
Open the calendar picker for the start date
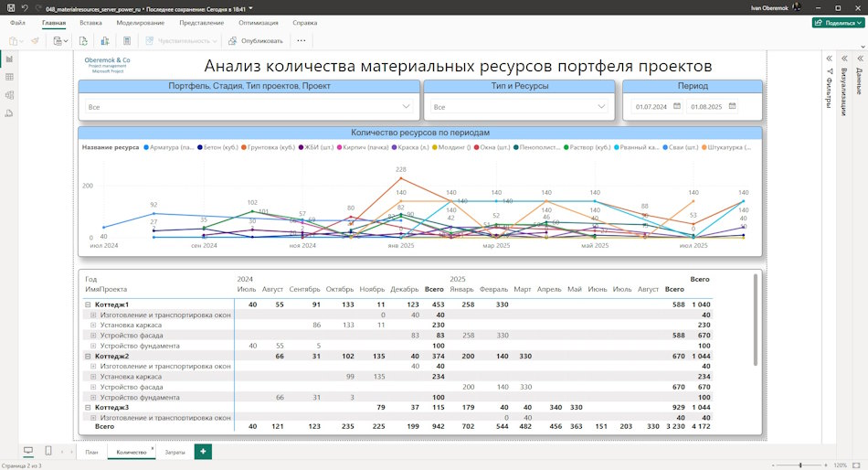click(677, 106)
